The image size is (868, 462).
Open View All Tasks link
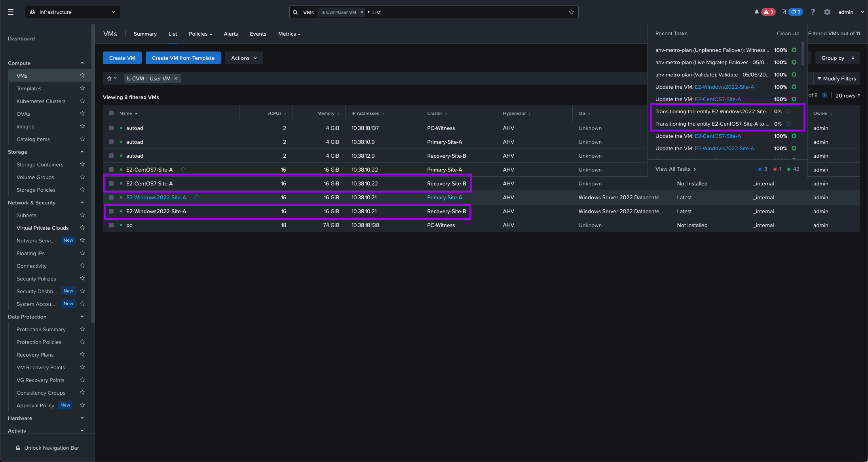point(675,169)
